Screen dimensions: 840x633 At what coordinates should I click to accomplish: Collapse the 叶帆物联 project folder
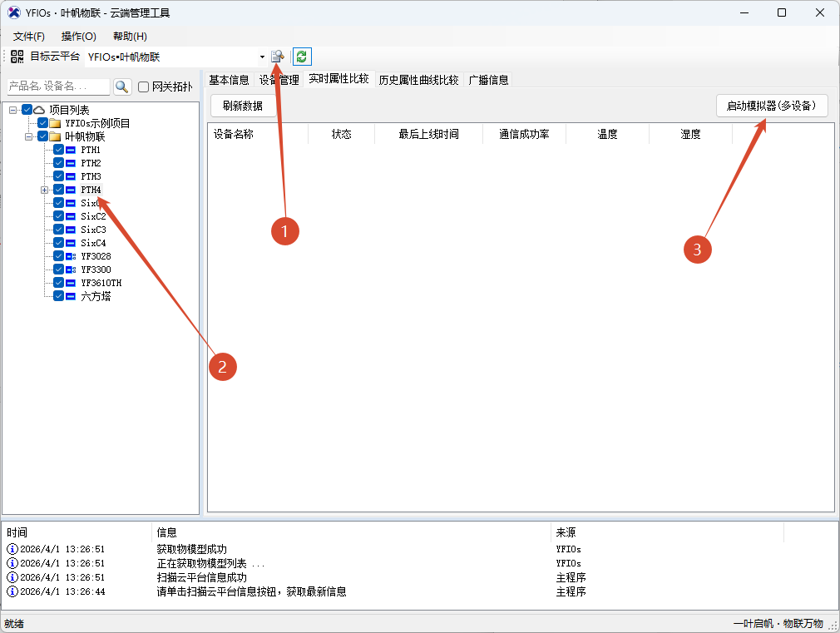28,136
